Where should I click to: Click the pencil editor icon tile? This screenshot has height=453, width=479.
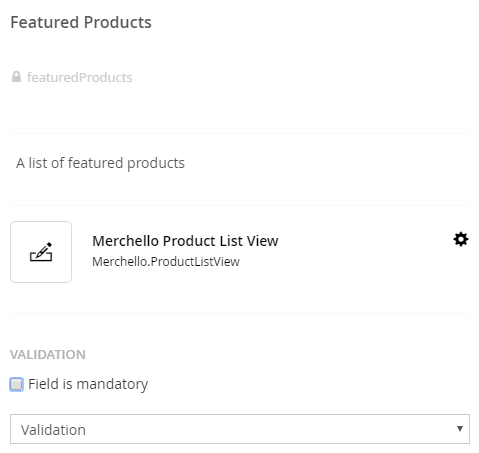click(x=41, y=252)
